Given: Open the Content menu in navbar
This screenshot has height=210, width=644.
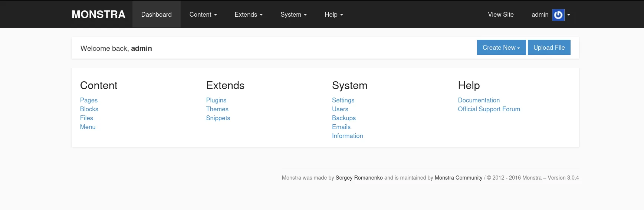Looking at the screenshot, I should coord(203,14).
